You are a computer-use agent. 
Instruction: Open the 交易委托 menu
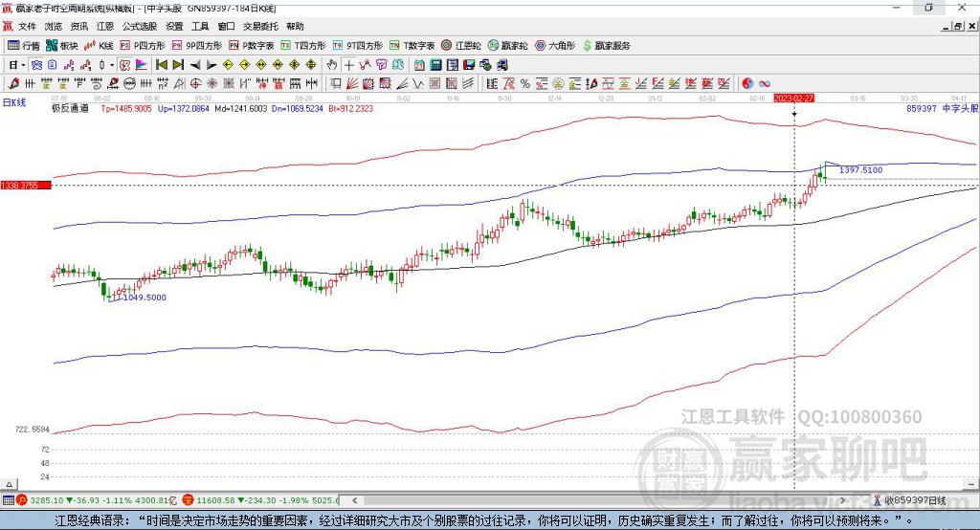point(260,26)
